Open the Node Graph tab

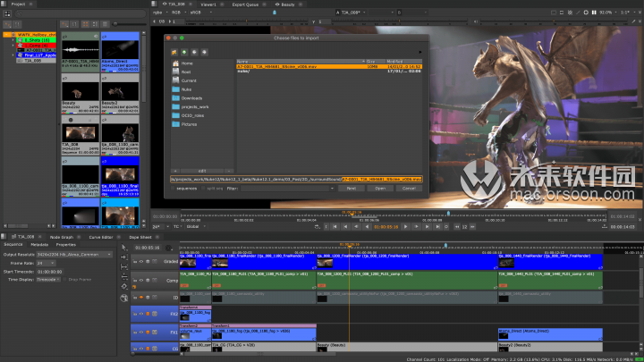click(62, 237)
